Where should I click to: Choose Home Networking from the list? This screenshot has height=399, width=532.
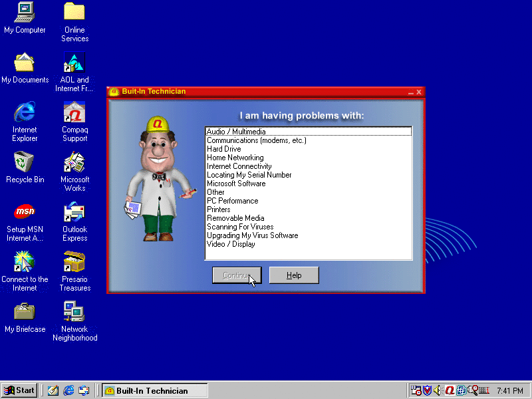pos(309,158)
